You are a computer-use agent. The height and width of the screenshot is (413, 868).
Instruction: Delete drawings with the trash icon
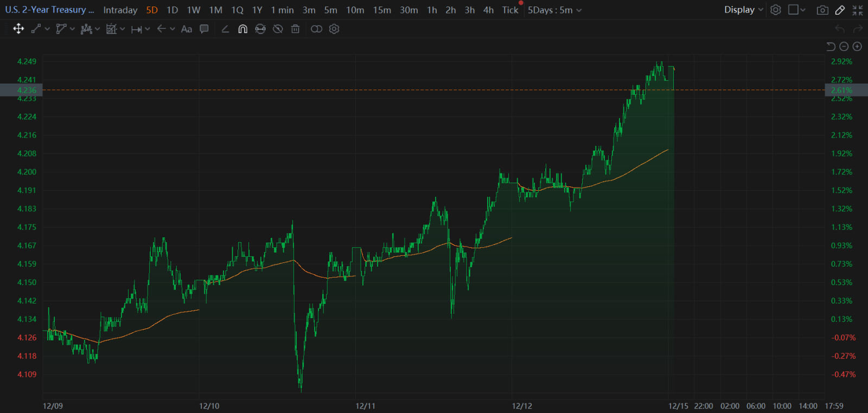pos(295,29)
